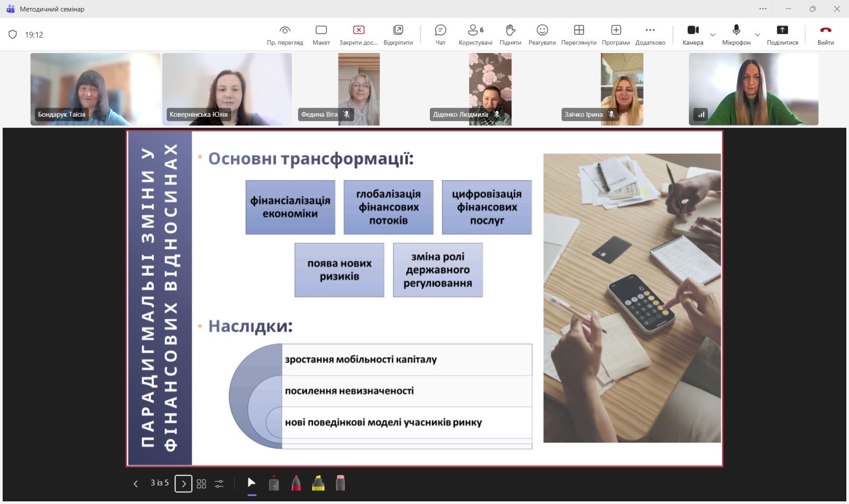Viewport: 849px width, 504px height.
Task: Leave the meeting with Вийти
Action: pyautogui.click(x=825, y=34)
